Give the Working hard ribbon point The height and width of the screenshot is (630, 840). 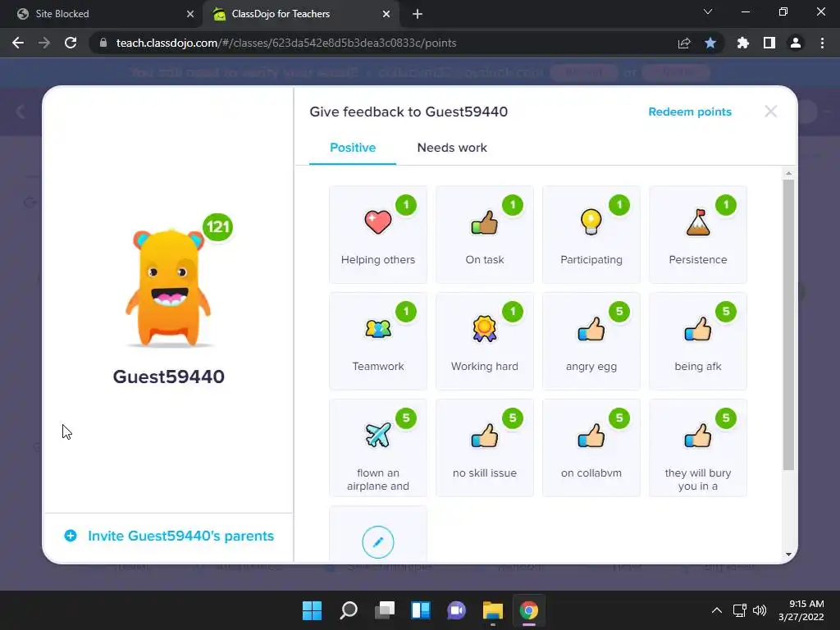coord(484,340)
